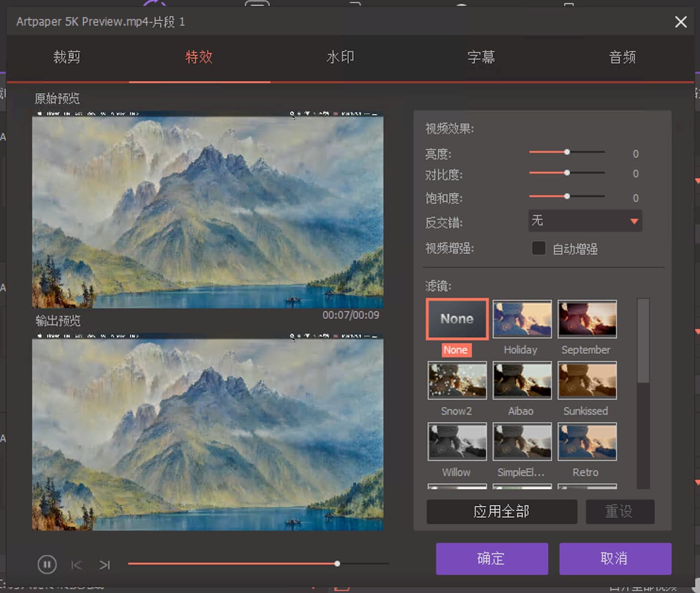
Task: Apply the September filter
Action: click(x=587, y=319)
